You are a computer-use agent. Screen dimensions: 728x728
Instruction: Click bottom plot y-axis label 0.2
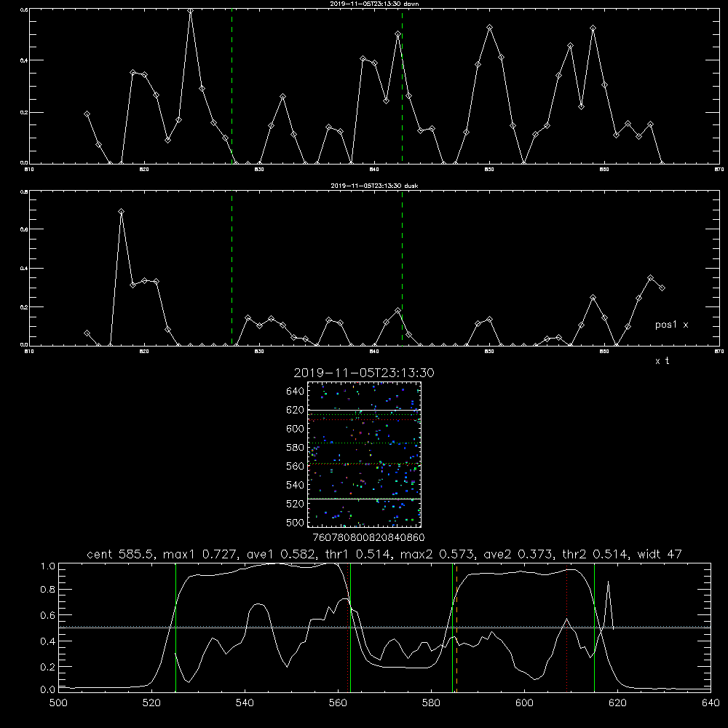48,667
